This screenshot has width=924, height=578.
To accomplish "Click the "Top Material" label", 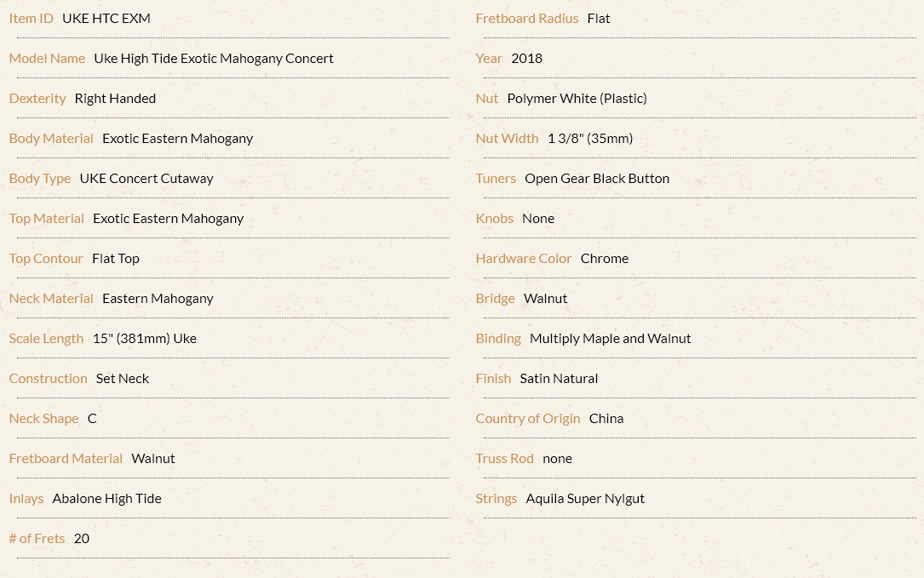I will tap(47, 219).
